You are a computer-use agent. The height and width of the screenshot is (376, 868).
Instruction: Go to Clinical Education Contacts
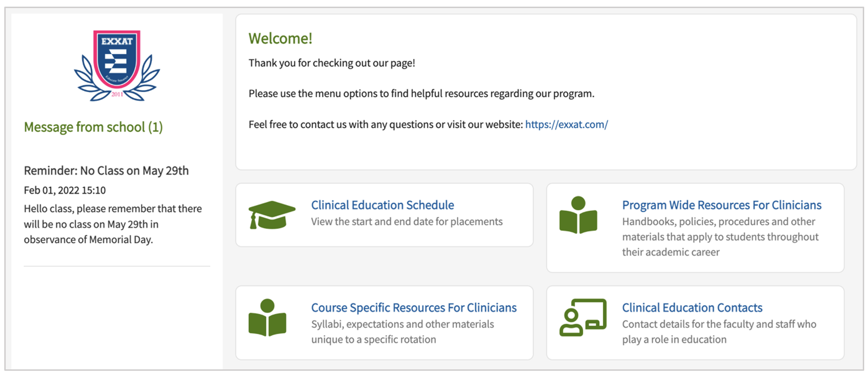[692, 308]
